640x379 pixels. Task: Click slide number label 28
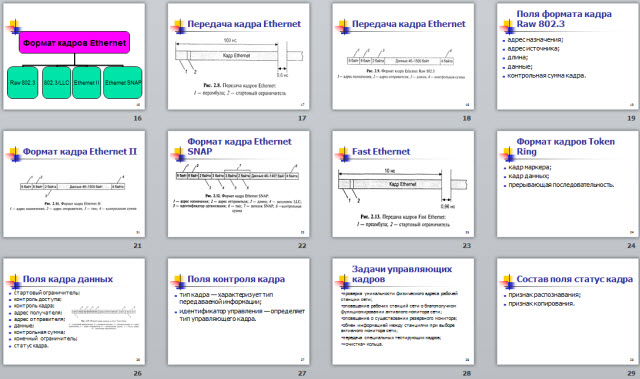pyautogui.click(x=467, y=373)
